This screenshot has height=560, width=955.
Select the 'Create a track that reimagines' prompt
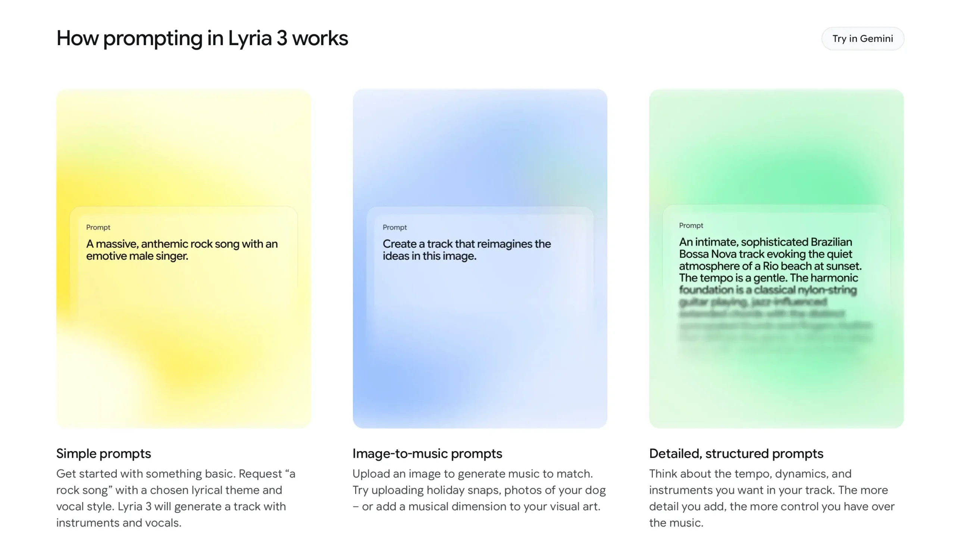click(467, 250)
